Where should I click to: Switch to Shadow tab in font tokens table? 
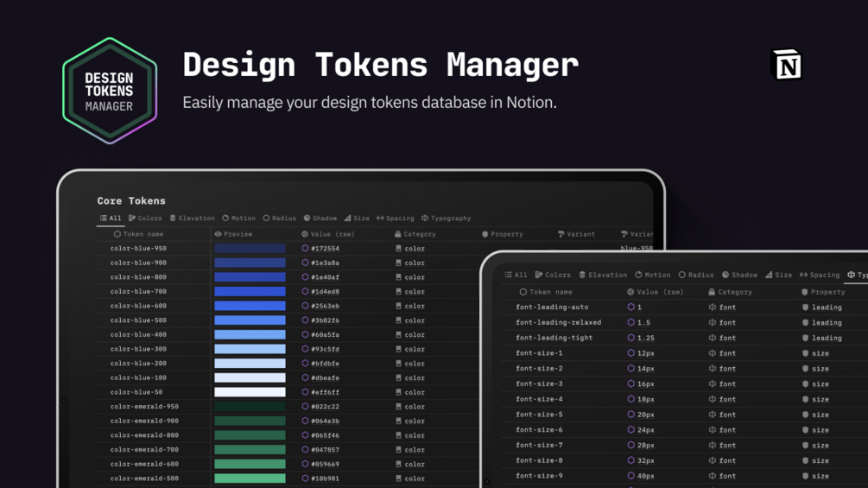[x=739, y=275]
